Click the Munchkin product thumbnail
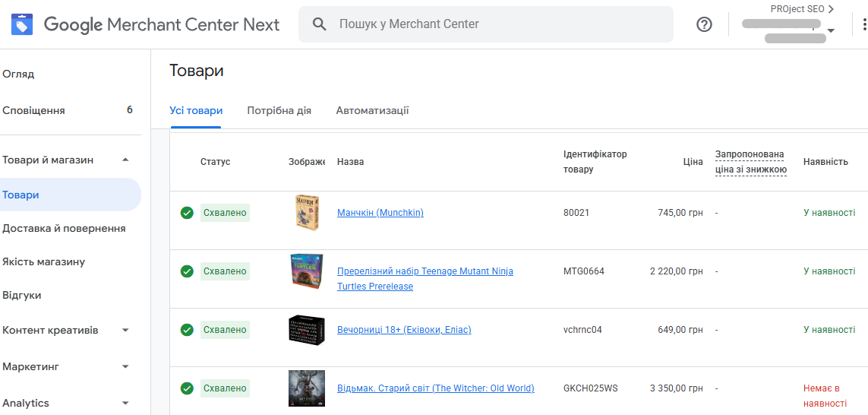This screenshot has width=868, height=415. [x=307, y=213]
